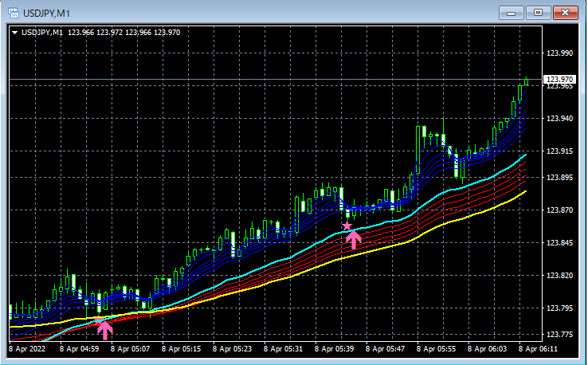Click the 123.795 price scale label
588x365 pixels.
559,308
